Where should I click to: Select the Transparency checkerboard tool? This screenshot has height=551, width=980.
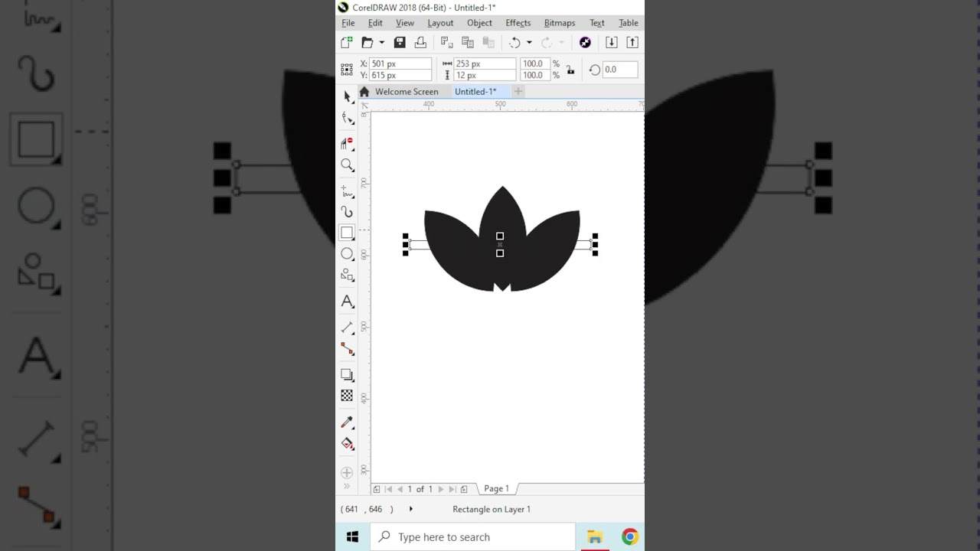click(x=348, y=396)
